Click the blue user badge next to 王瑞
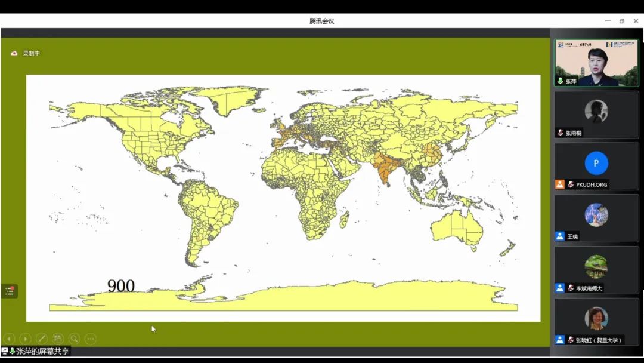Viewport: 644px width, 363px height. (560, 236)
